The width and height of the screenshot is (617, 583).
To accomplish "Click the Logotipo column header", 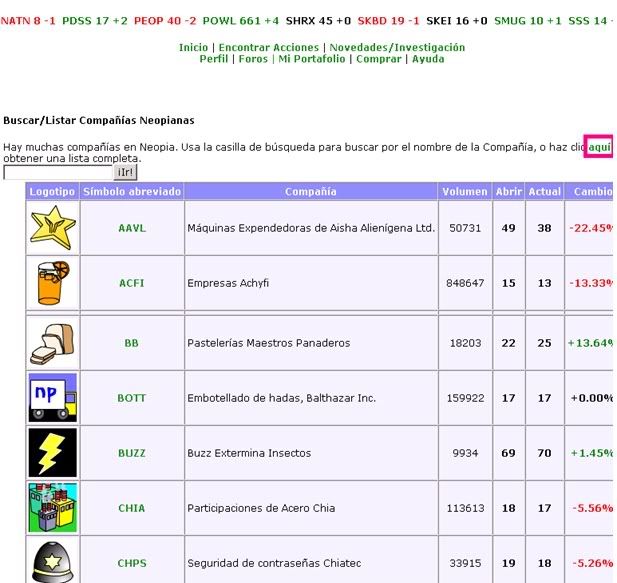I will point(52,192).
